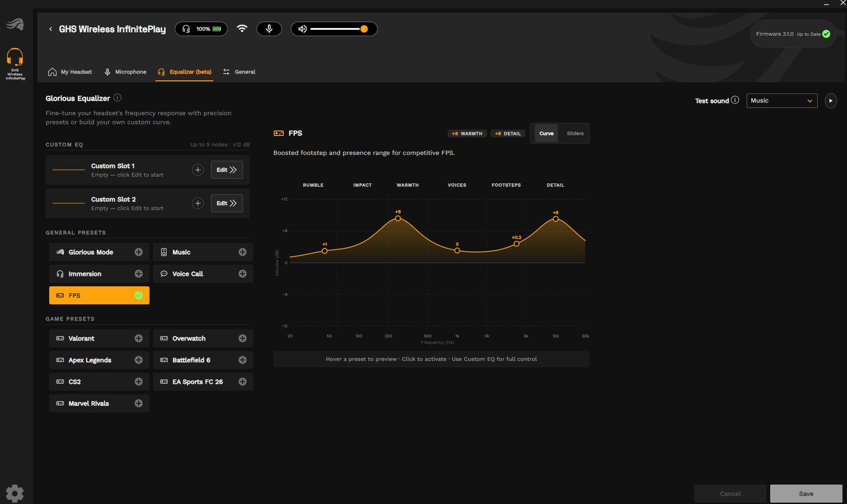Edit Custom Slot 2
The height and width of the screenshot is (504, 847).
pyautogui.click(x=227, y=203)
